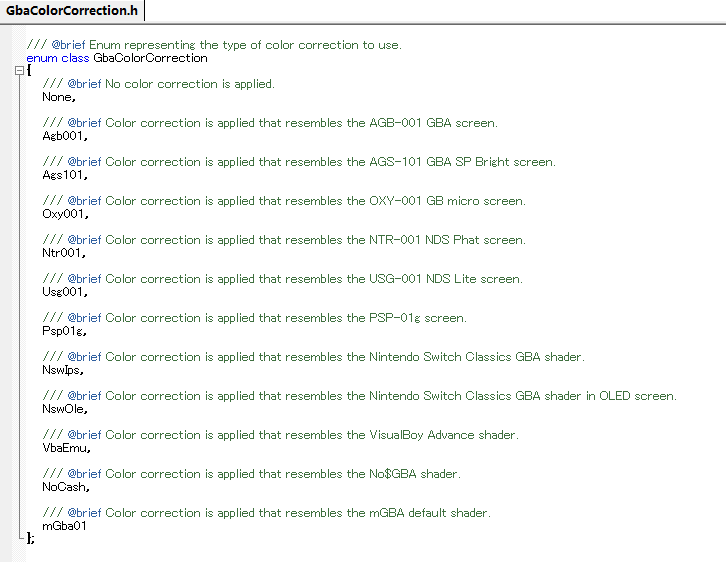
Task: Click the AGB-001 GBA screen comment
Action: [x=270, y=123]
